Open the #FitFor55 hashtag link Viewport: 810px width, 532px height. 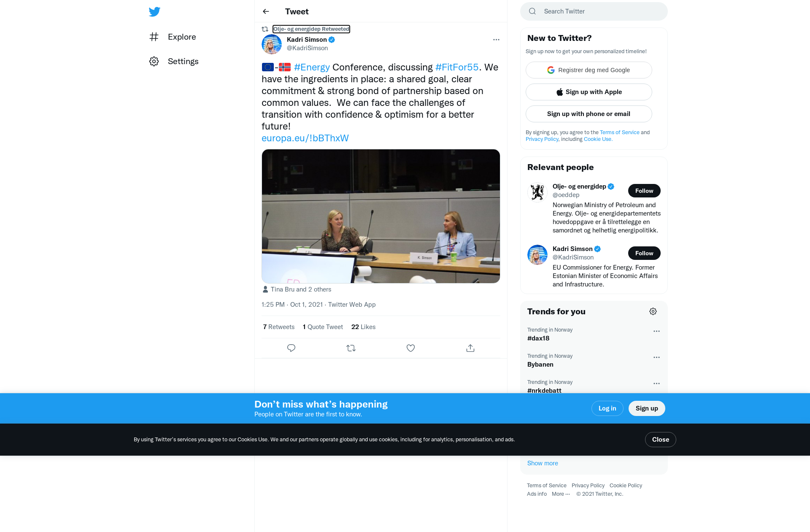pos(456,67)
